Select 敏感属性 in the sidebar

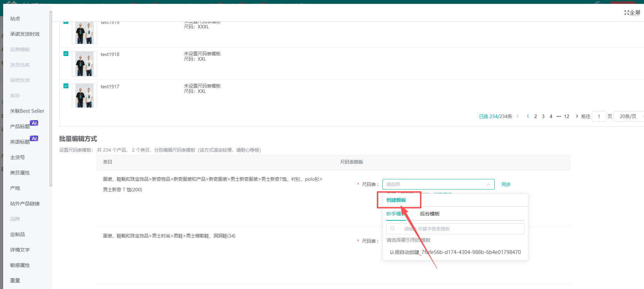tap(20, 265)
